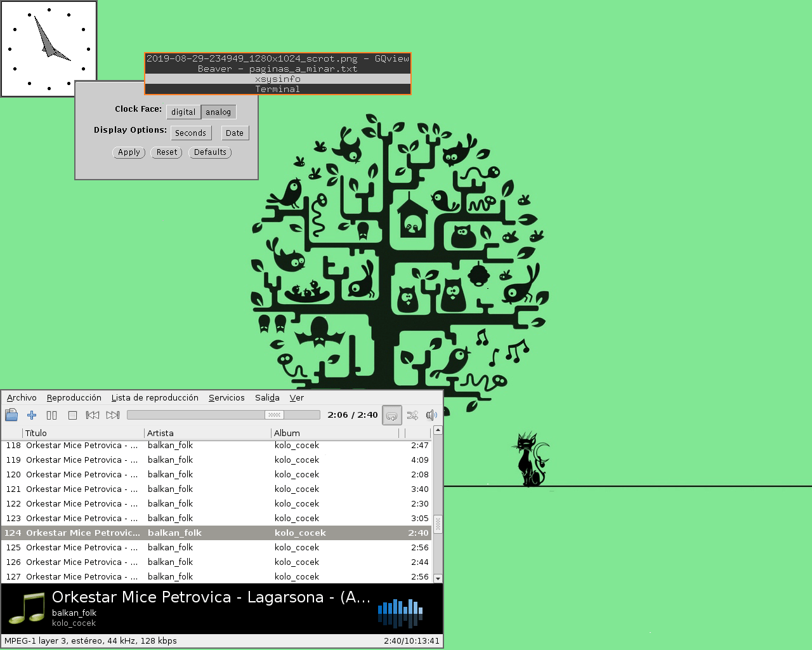812x650 pixels.
Task: Stop playback with the square icon
Action: pos(72,415)
